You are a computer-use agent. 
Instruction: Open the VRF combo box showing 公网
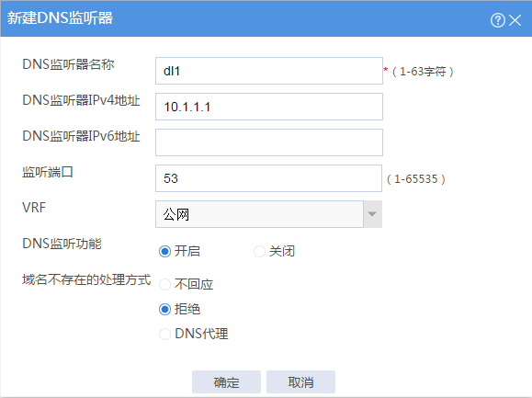[x=268, y=214]
